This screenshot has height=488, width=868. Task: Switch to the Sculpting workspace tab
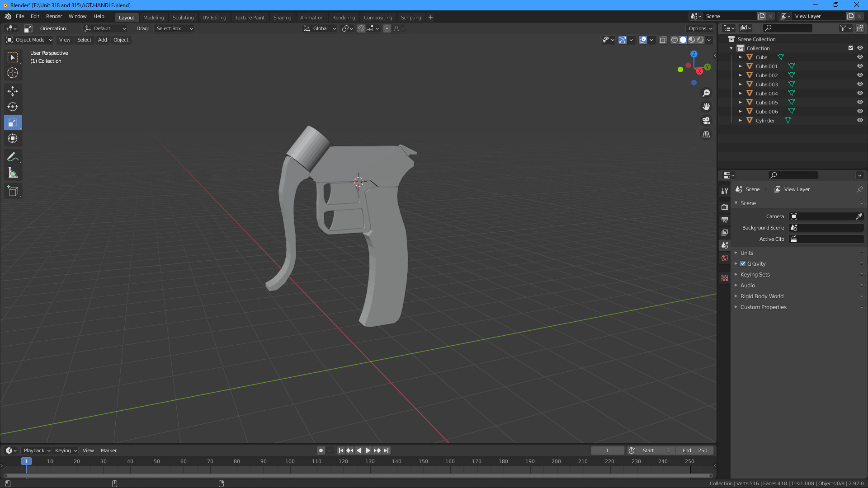[183, 18]
